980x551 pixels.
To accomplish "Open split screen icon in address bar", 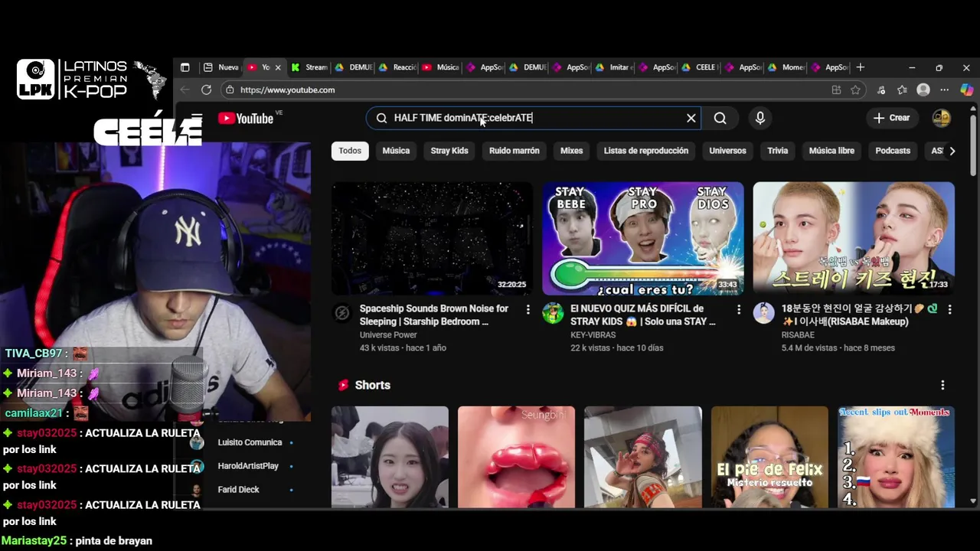I will point(836,90).
